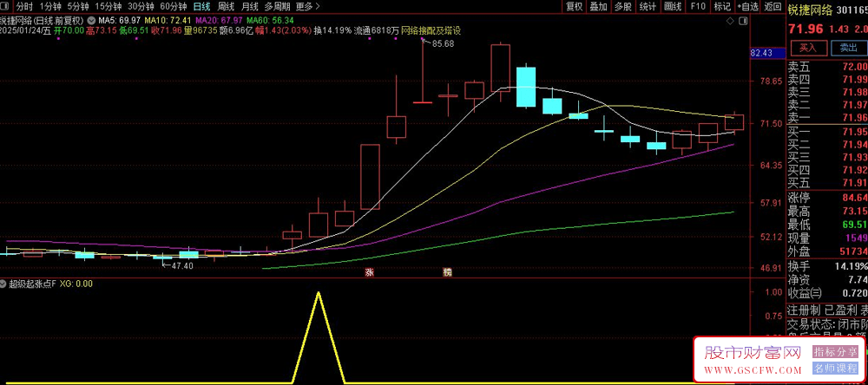Click the 卖三 71.98 order row
Image resolution: width=868 pixels, height=385 pixels.
827,93
